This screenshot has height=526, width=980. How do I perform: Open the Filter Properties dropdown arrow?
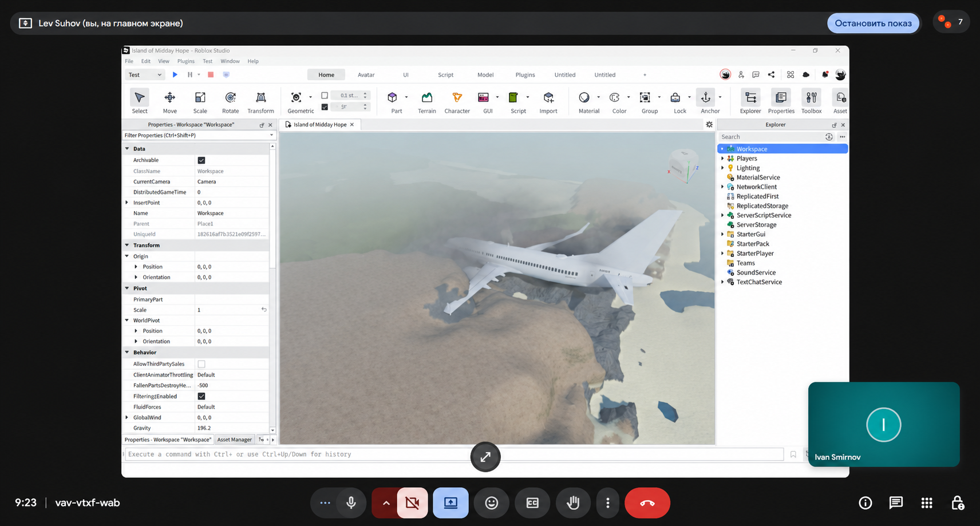click(271, 135)
